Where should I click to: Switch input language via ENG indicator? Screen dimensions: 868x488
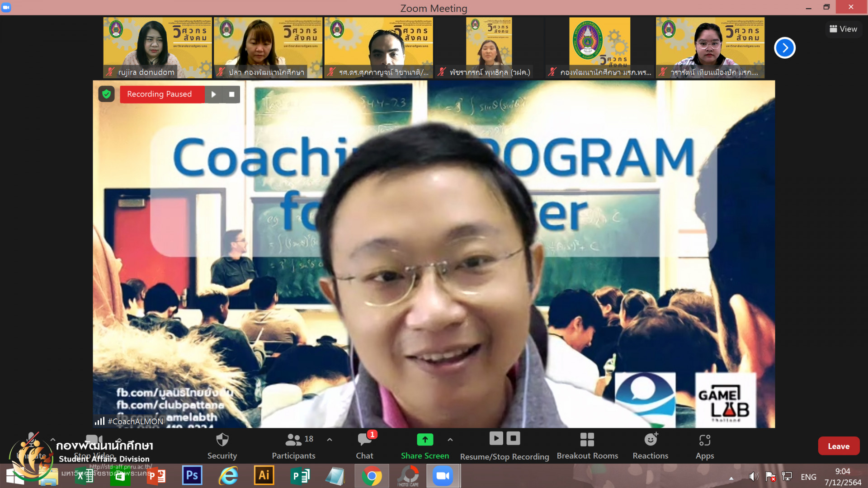[808, 477]
